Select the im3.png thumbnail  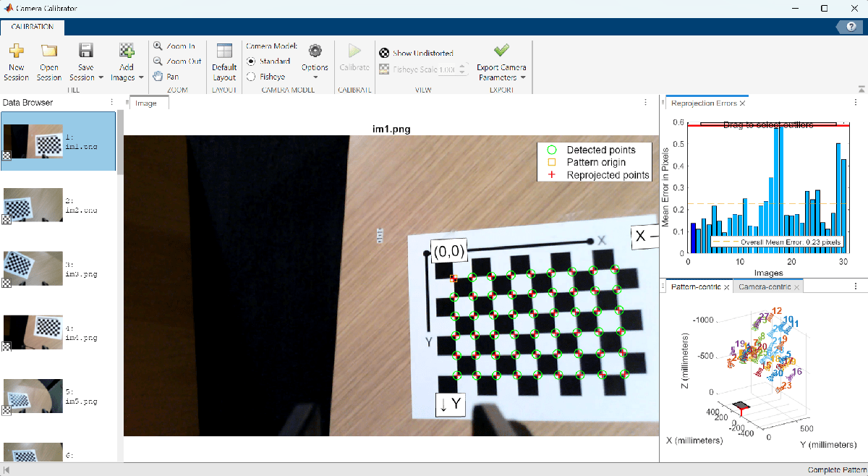tap(33, 268)
